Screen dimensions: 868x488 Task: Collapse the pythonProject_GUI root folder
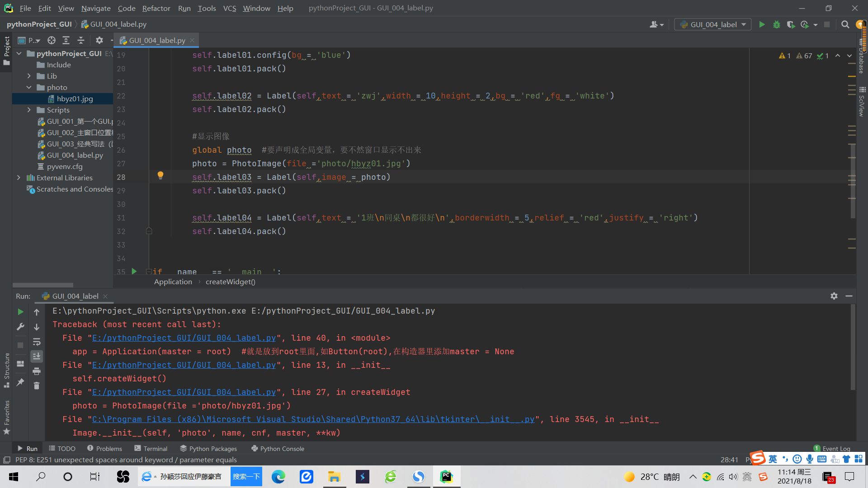click(x=19, y=53)
